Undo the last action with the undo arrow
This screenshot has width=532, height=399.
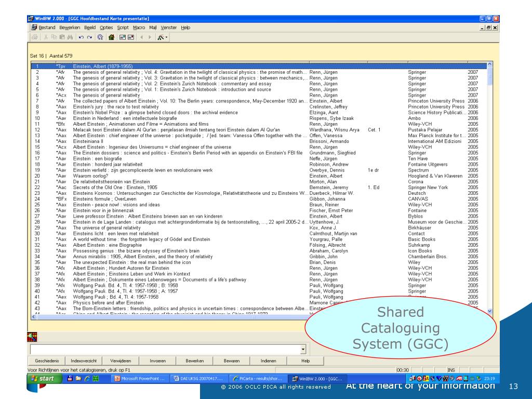coord(81,37)
